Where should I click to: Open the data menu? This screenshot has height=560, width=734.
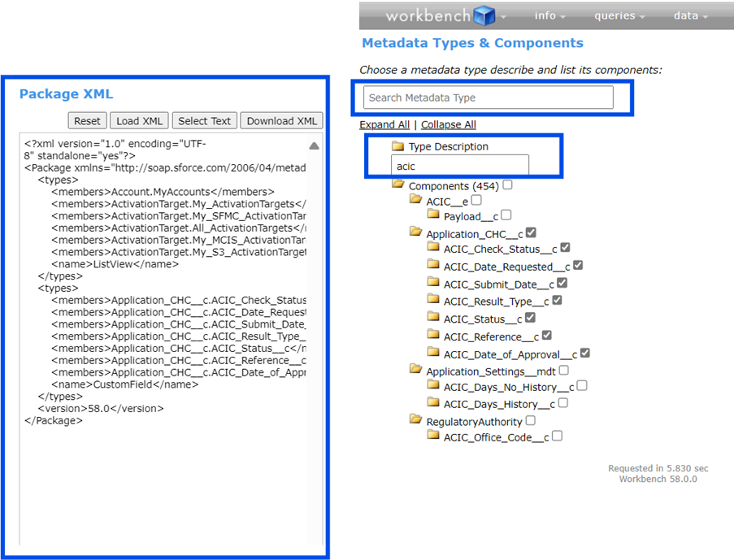[x=690, y=16]
